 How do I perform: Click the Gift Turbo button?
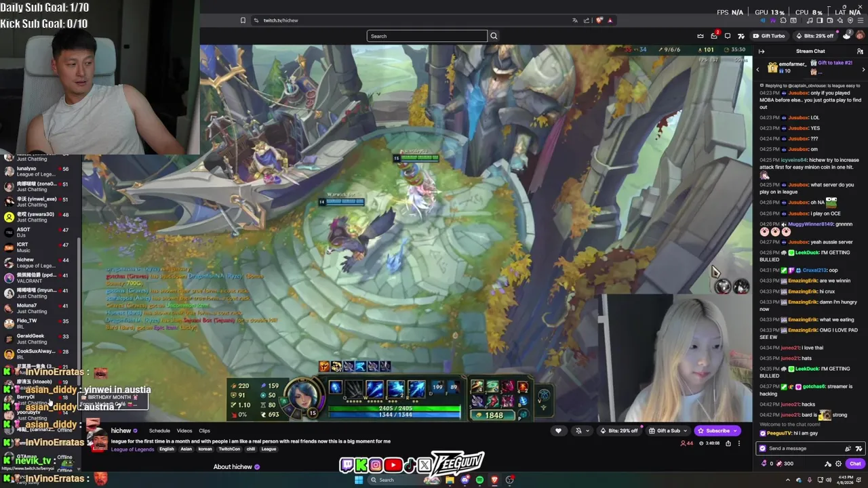tap(769, 36)
